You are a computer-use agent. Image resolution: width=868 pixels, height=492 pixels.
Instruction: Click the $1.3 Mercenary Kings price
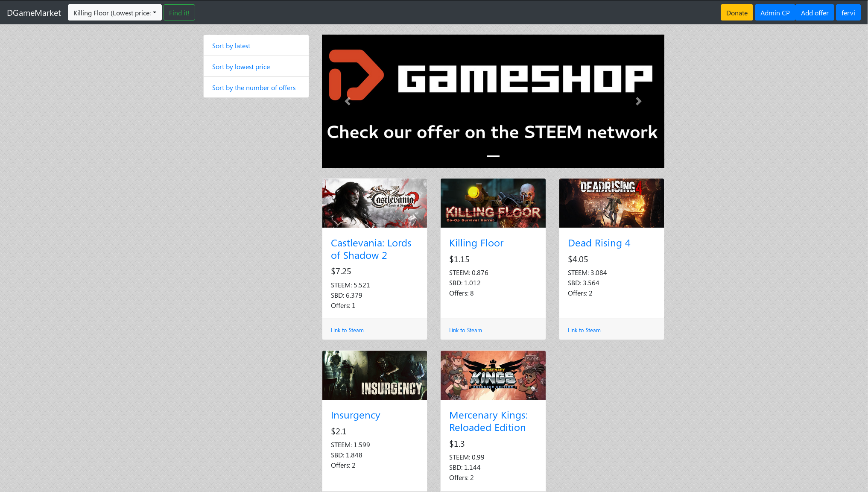(x=457, y=444)
